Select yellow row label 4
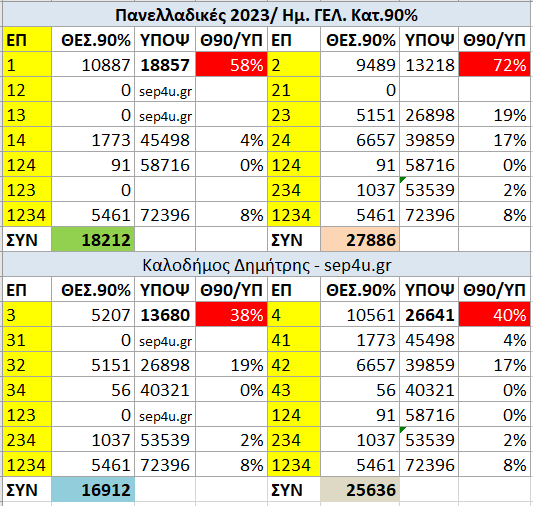The height and width of the screenshot is (506, 533). [294, 315]
